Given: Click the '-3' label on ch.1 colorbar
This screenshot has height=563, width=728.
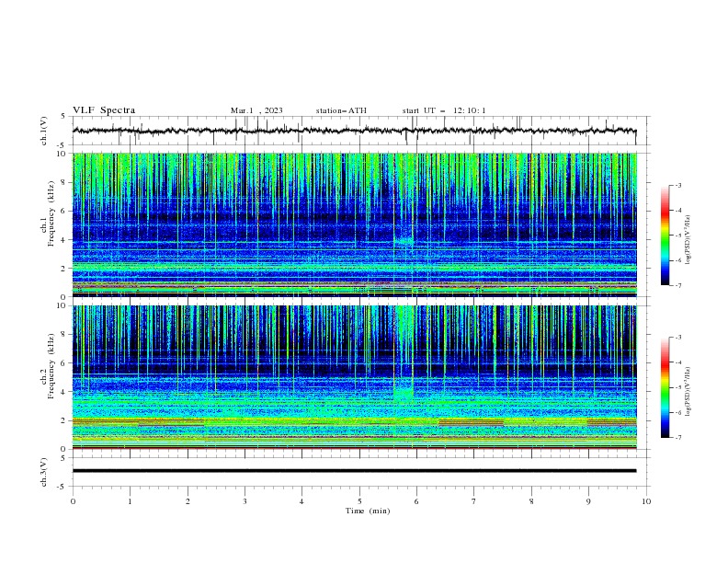Looking at the screenshot, I should [677, 185].
